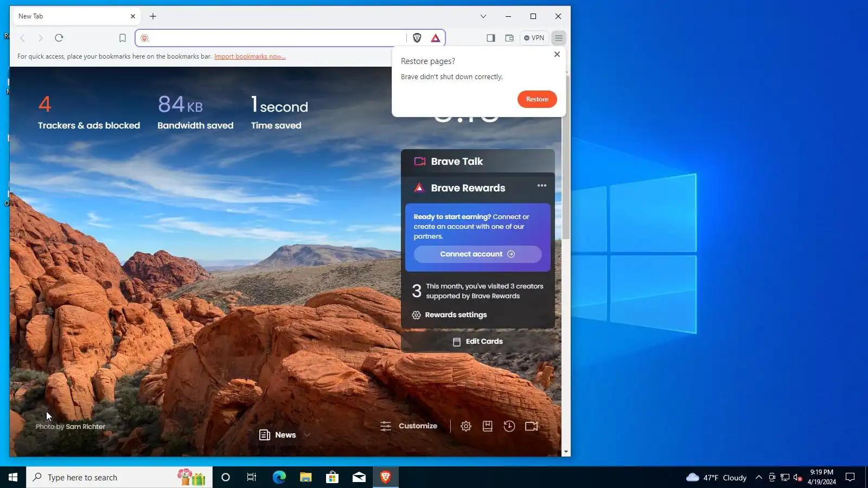Click the Connect account button
Viewport: 868px width, 488px height.
click(x=478, y=254)
